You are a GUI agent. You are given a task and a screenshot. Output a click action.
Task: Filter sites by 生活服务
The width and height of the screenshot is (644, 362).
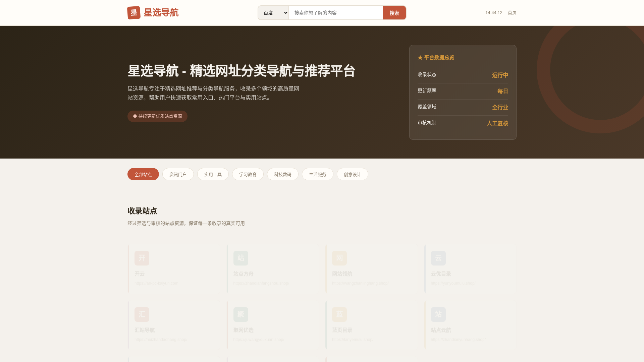click(318, 174)
